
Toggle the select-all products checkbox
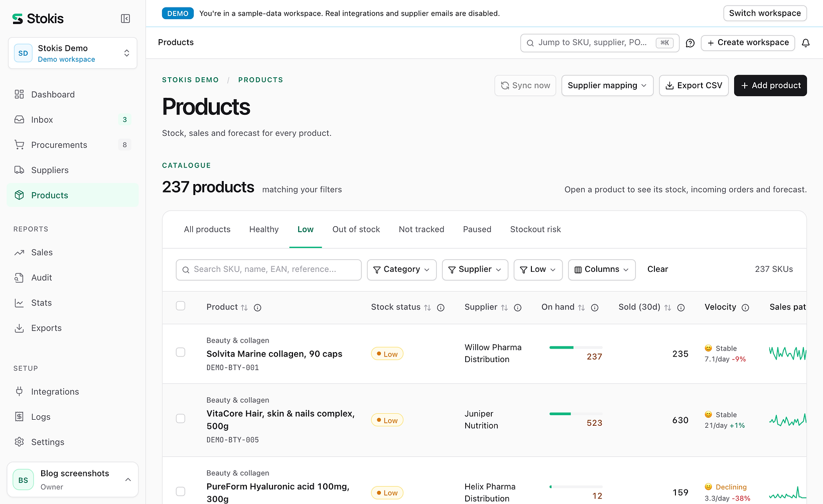point(181,306)
